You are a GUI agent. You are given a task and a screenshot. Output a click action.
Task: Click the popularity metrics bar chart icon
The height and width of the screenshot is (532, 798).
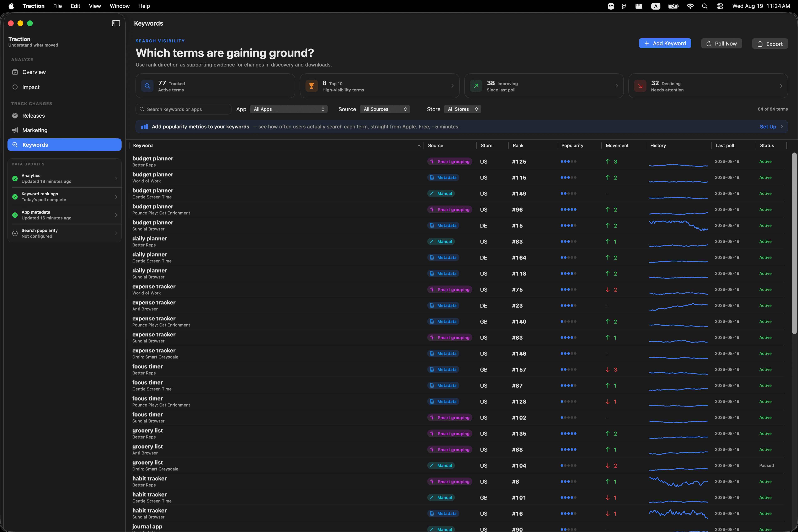[145, 127]
